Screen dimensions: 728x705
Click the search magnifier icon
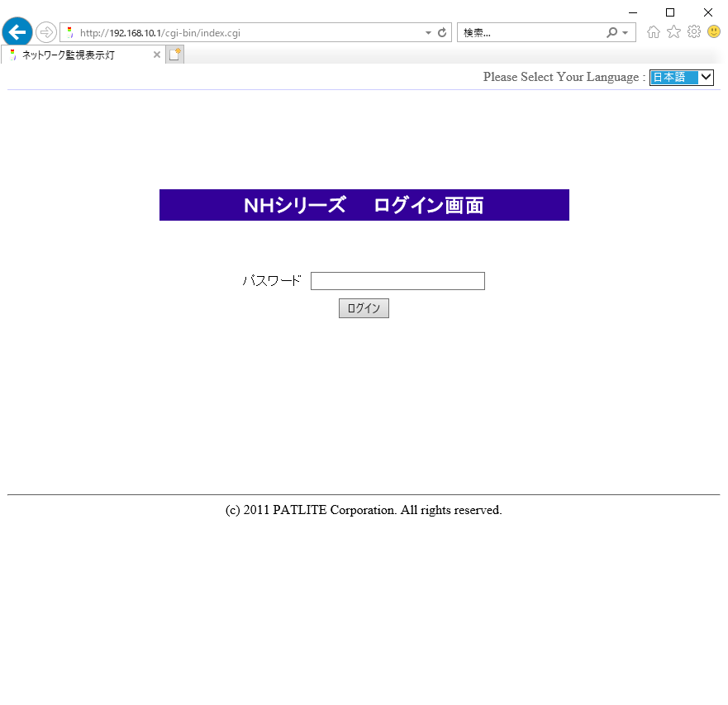tap(612, 32)
